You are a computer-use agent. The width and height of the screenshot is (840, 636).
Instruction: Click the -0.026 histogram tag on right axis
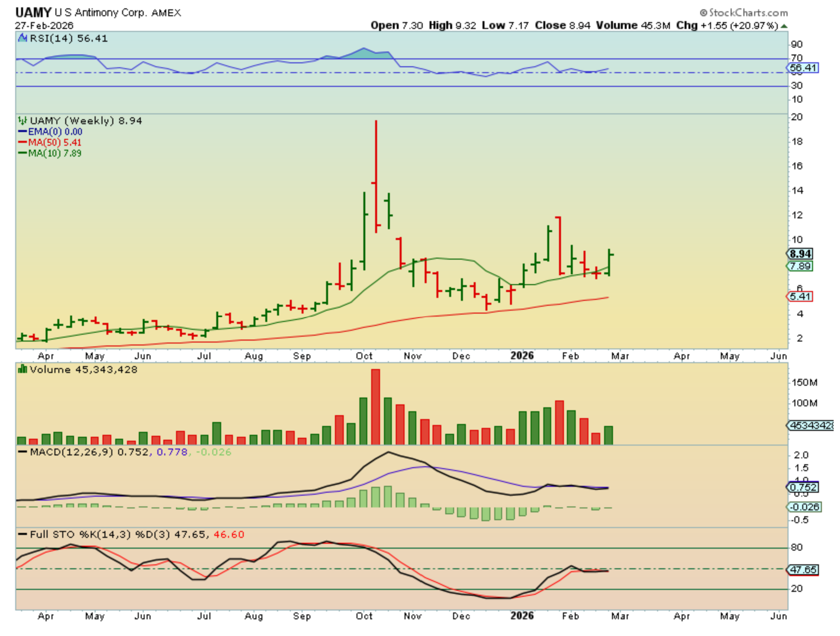pyautogui.click(x=804, y=507)
